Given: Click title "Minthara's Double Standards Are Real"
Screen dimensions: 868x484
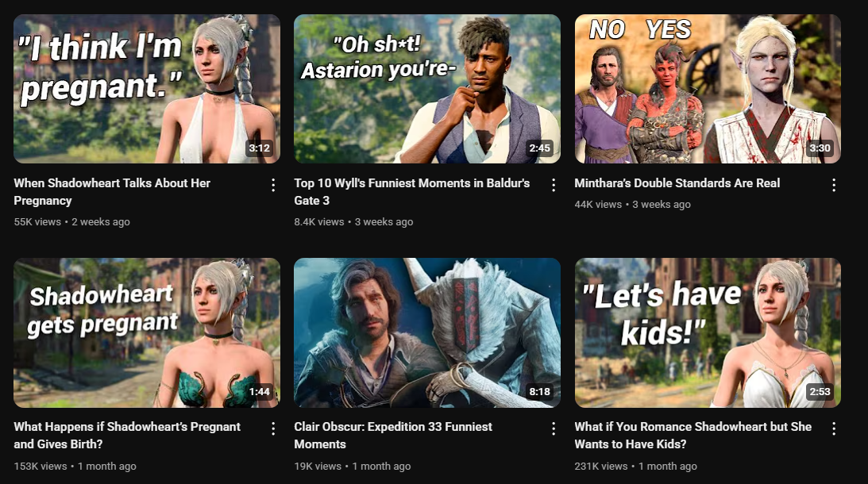Looking at the screenshot, I should point(677,183).
